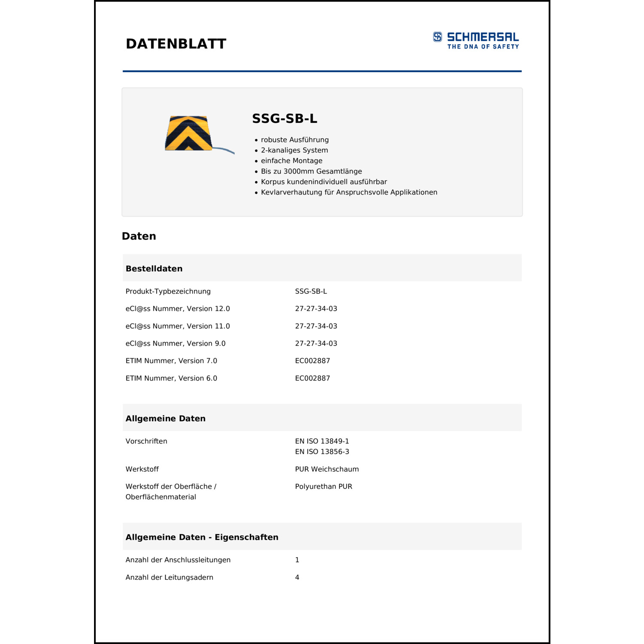The image size is (644, 644).
Task: Click 'Polyurethan PUR' value
Action: pyautogui.click(x=323, y=486)
